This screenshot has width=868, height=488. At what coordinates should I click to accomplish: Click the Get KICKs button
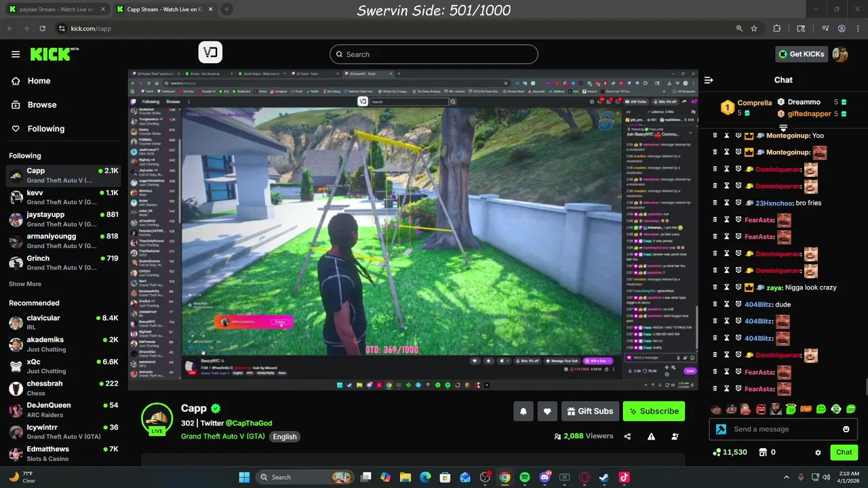pos(802,54)
